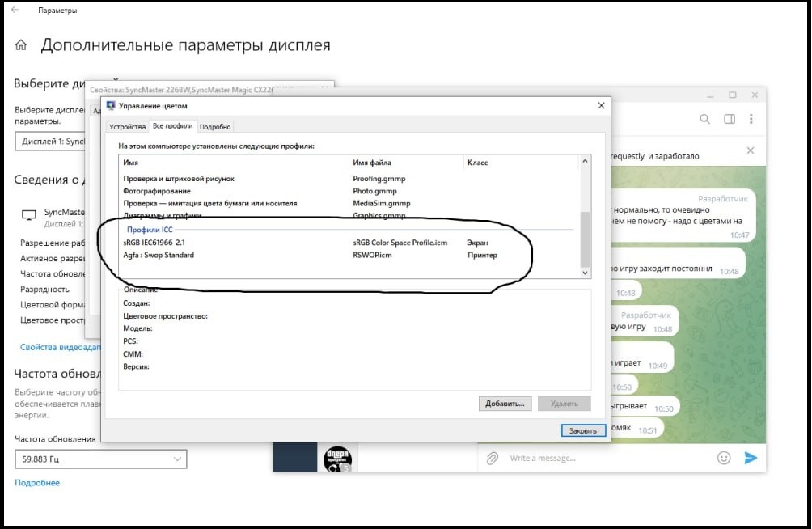The image size is (812, 529).
Task: Click the RSWOP.icm file name
Action: (x=372, y=255)
